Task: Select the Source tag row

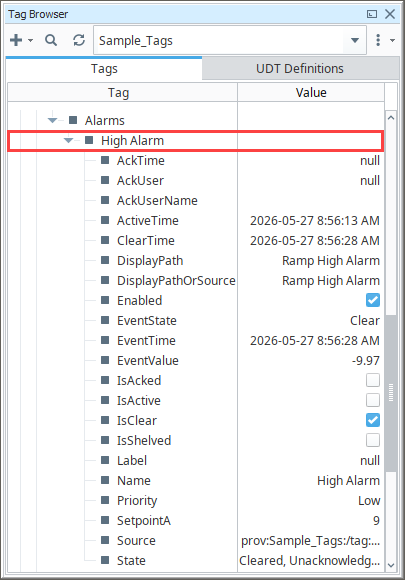Action: coord(196,540)
